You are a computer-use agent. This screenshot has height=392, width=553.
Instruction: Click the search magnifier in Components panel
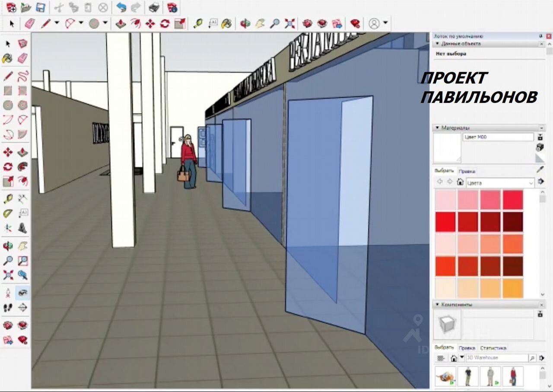coord(532,358)
